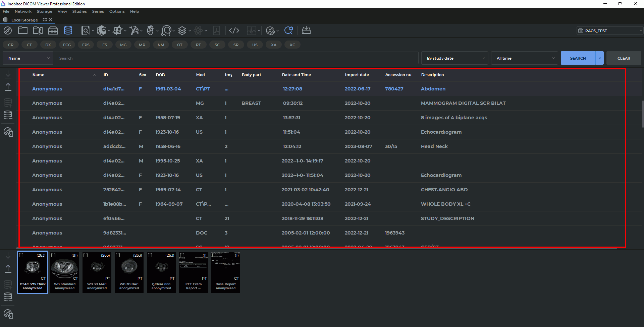Viewport: 644px width, 327px height.
Task: Enable the MR modality filter chip
Action: [x=142, y=45]
